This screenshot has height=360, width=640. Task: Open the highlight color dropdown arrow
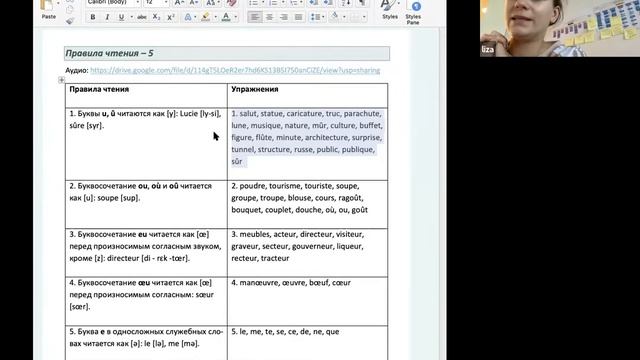[215, 17]
